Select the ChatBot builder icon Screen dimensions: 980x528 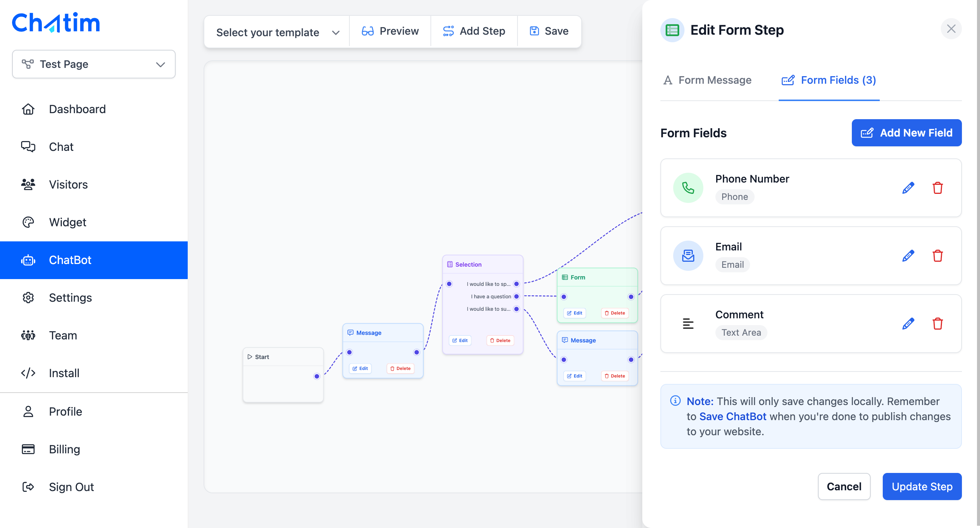28,260
